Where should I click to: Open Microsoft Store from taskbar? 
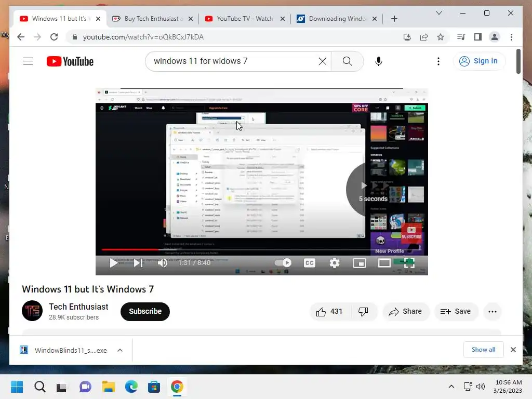(154, 387)
